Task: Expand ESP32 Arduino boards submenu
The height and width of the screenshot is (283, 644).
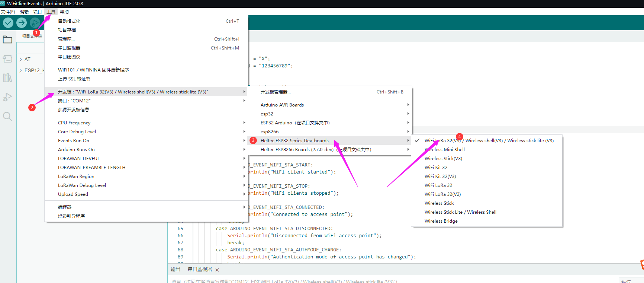Action: pos(330,123)
